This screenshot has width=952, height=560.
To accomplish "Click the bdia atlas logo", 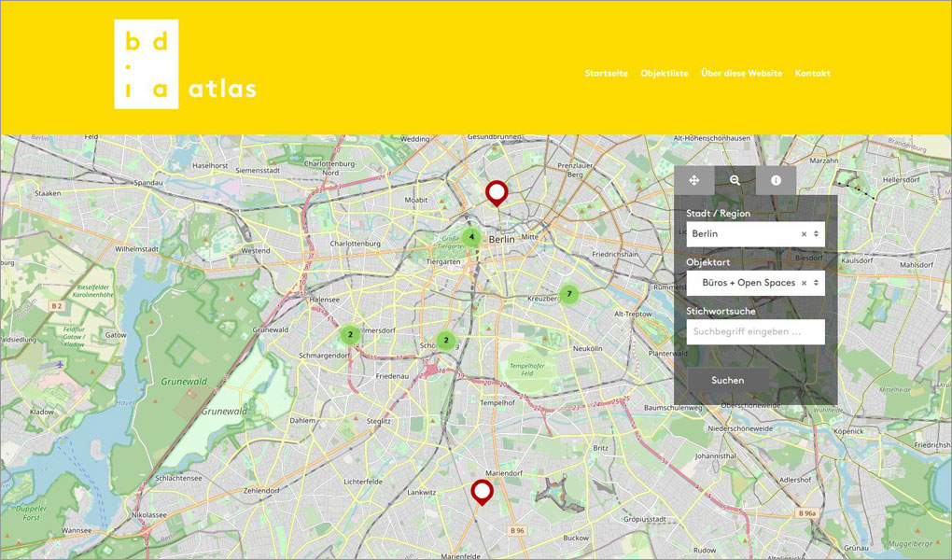I will [x=185, y=64].
